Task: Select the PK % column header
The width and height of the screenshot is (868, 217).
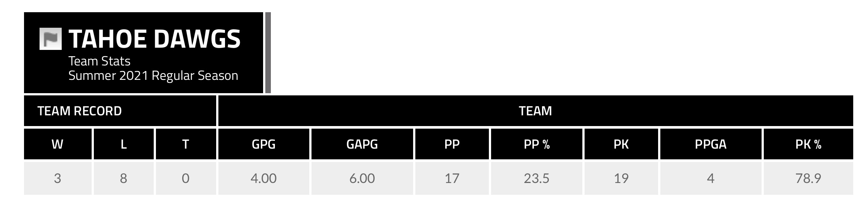Action: [808, 144]
